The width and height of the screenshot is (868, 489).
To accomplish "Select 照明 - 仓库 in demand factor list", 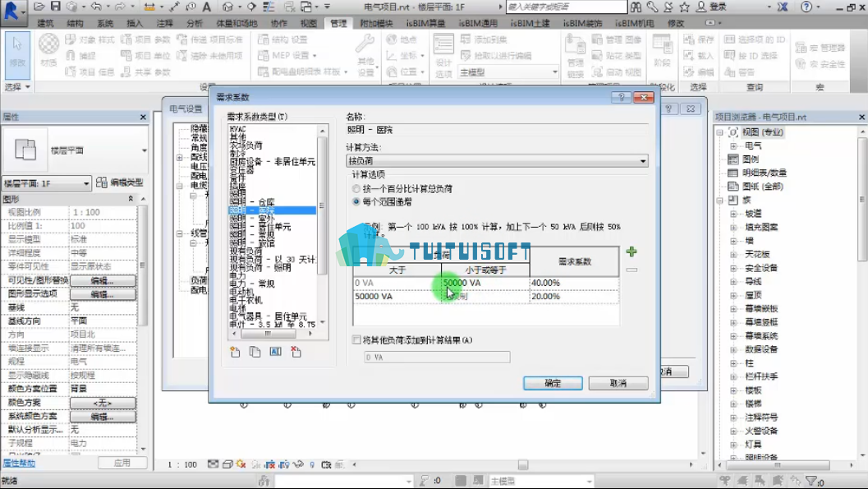I will click(x=252, y=202).
